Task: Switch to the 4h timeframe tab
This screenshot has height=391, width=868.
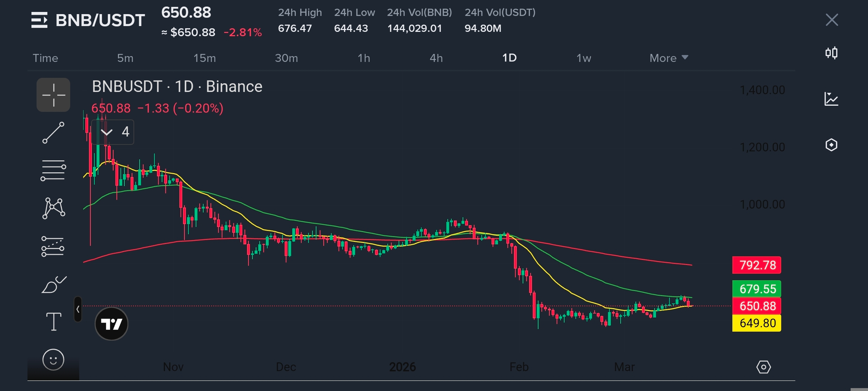Action: [436, 58]
